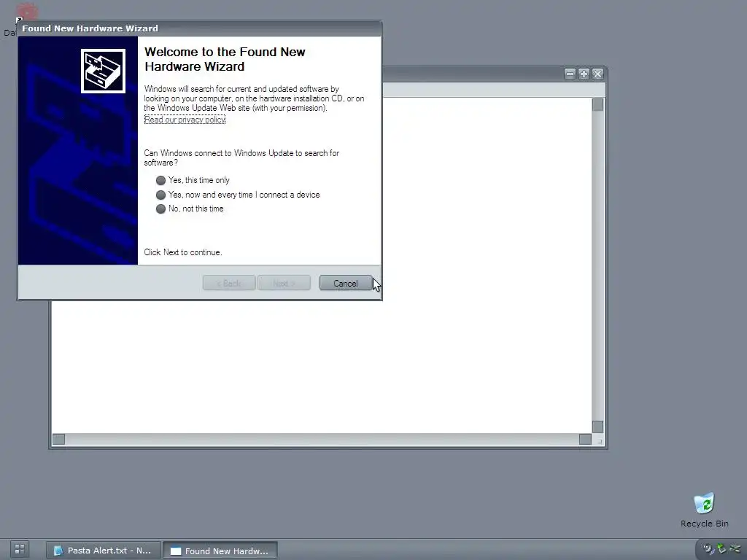Click the green-arrow Safely Remove Hardware tray icon
This screenshot has height=560, width=747.
721,549
